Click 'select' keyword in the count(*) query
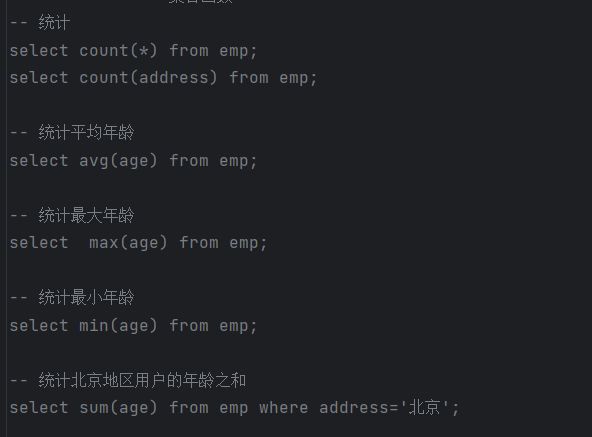592x437 pixels. [39, 51]
